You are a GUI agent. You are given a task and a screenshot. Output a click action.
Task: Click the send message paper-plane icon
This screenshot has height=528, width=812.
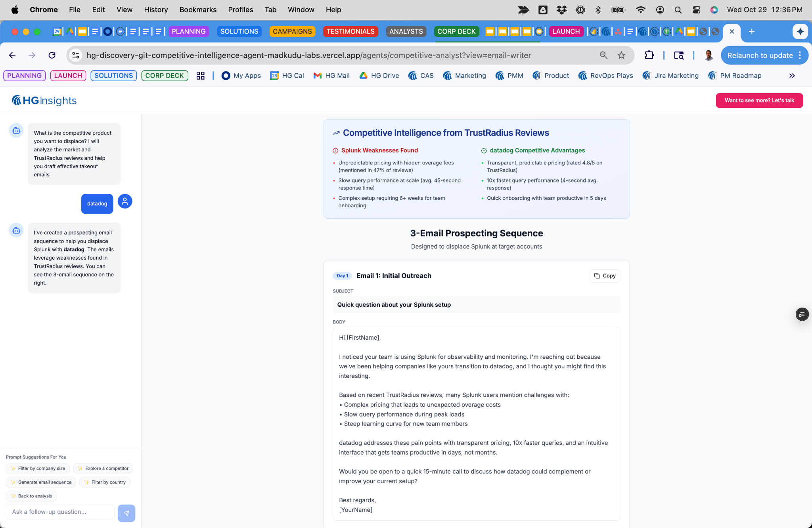[126, 513]
